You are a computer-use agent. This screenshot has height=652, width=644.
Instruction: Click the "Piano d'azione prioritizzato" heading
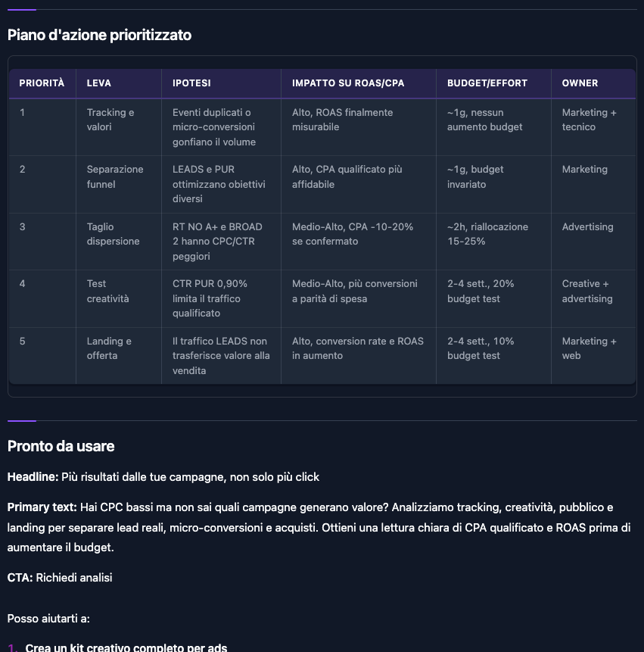coord(99,35)
